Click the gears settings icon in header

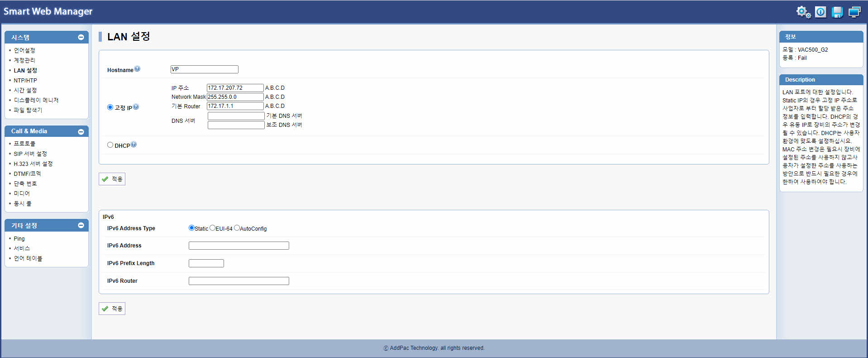pos(803,12)
